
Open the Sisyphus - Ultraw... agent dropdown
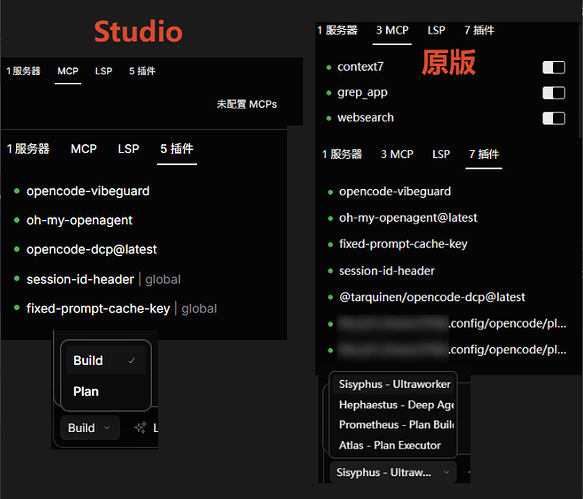[393, 472]
